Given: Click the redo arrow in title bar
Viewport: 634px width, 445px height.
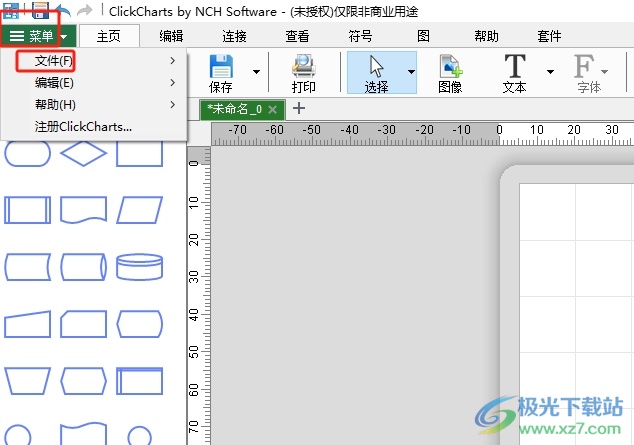Looking at the screenshot, I should 84,11.
